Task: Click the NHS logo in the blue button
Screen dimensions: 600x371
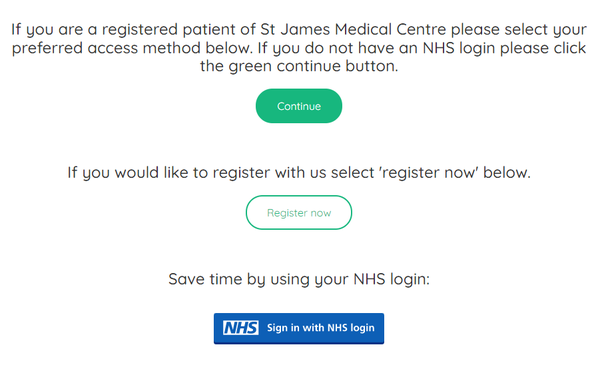Action: (x=241, y=328)
